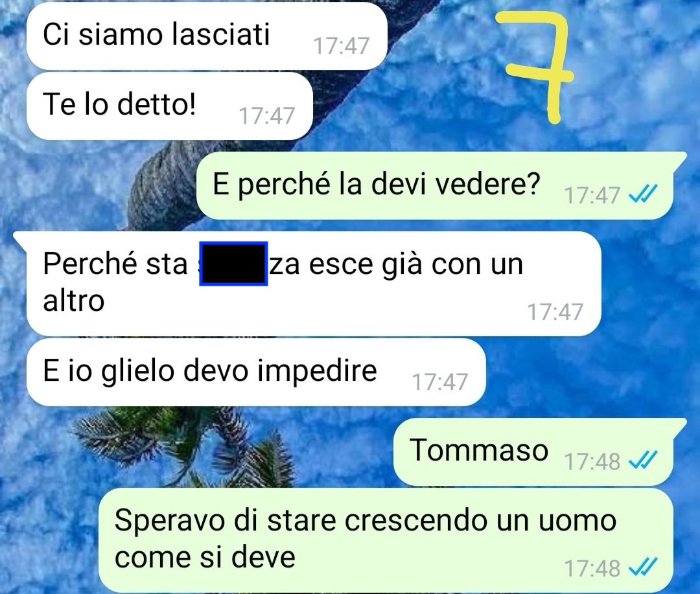Click the double-check icon on 'Speravo di stare crescendo'
This screenshot has height=594, width=700.
tap(643, 567)
